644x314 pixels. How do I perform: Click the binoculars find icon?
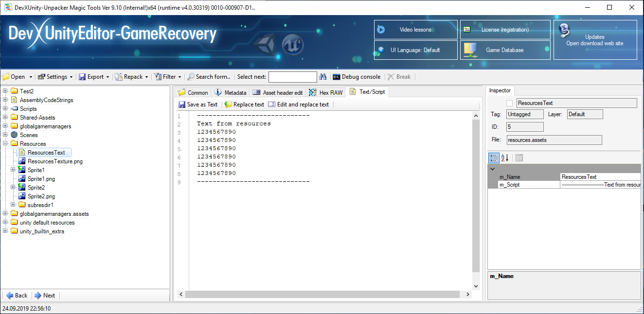[x=323, y=77]
